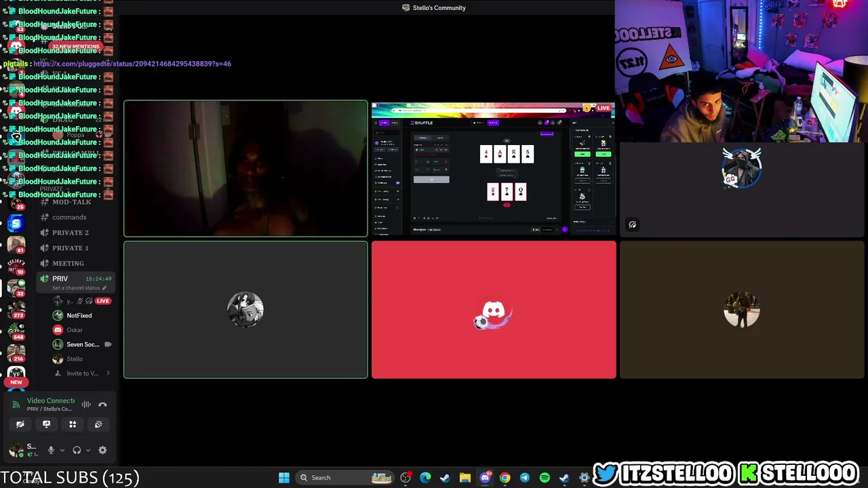The image size is (868, 488).
Task: Open the server showing badge 272
Action: (16, 309)
